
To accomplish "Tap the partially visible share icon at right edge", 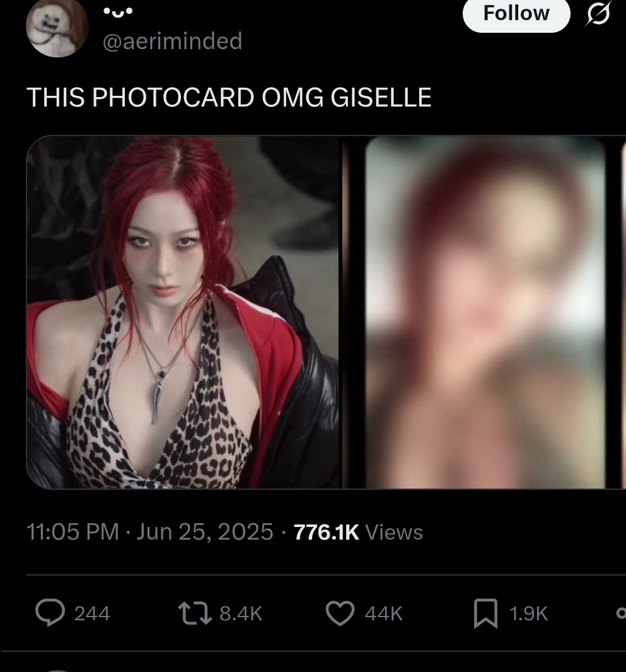I will (x=622, y=613).
